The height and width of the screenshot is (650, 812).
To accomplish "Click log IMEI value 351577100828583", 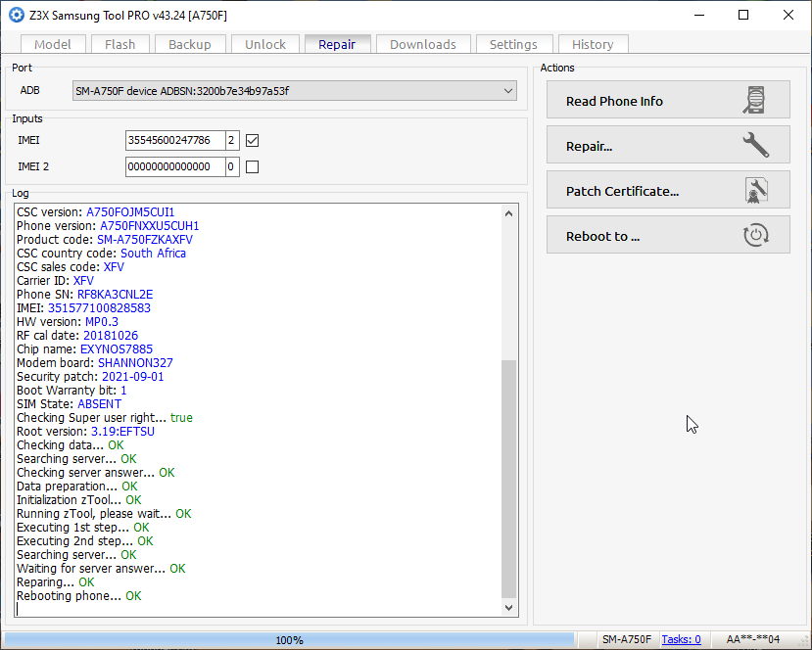I will [x=100, y=308].
